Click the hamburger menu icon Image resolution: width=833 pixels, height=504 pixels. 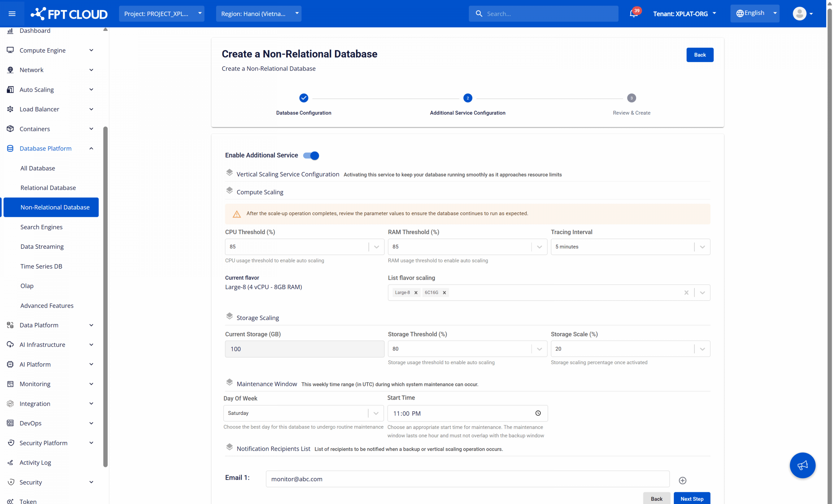pyautogui.click(x=12, y=14)
